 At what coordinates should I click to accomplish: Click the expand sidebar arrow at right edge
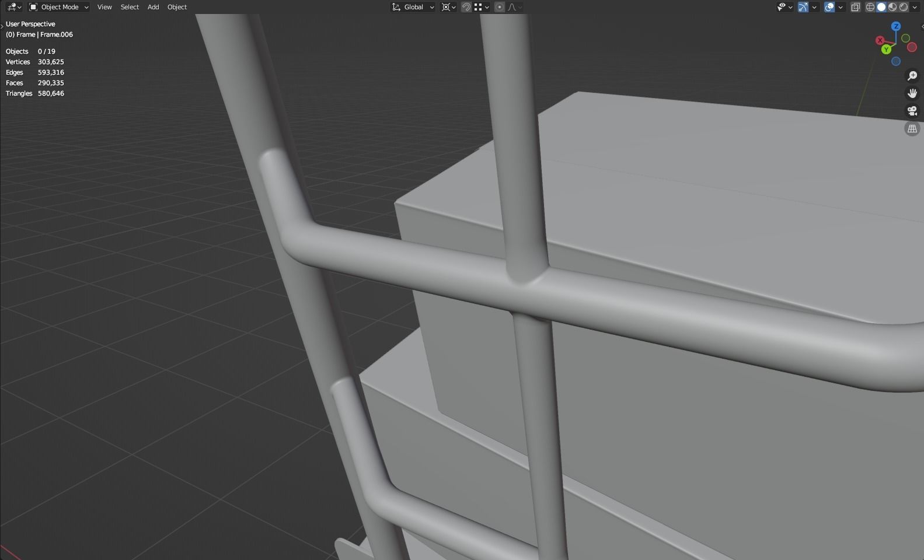(922, 26)
